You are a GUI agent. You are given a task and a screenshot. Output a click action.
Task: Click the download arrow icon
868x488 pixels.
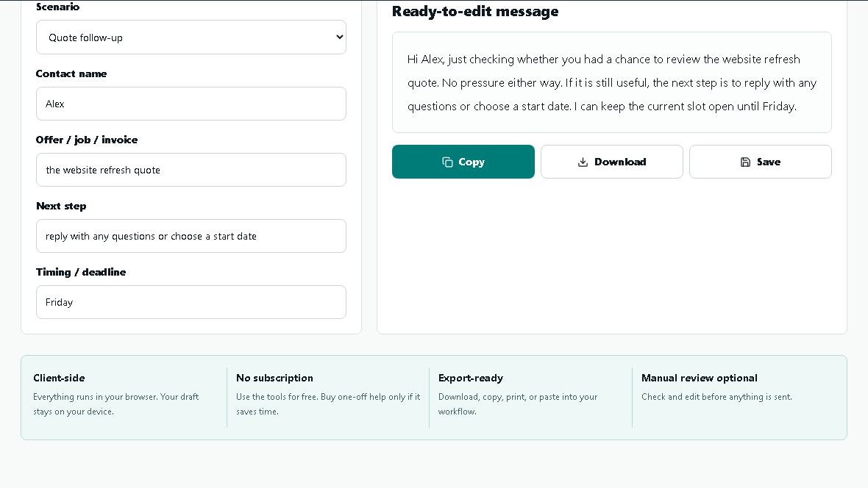pyautogui.click(x=583, y=162)
